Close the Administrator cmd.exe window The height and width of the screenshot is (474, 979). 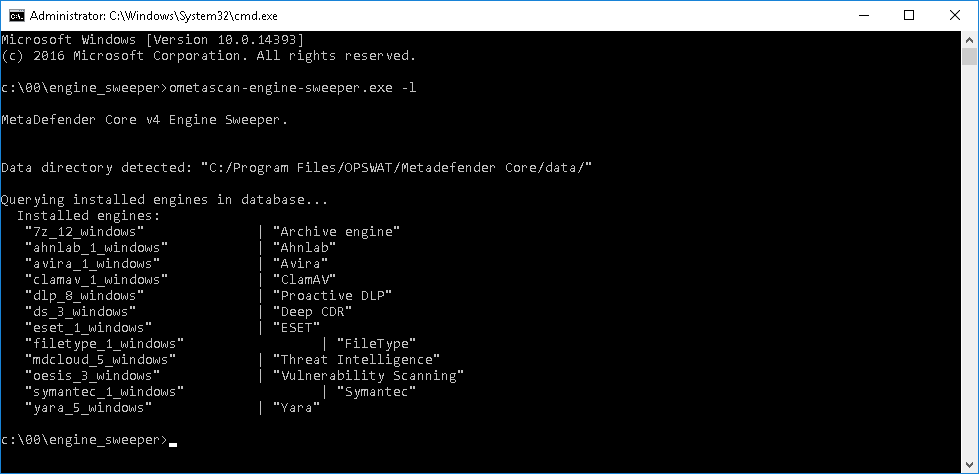coord(955,16)
